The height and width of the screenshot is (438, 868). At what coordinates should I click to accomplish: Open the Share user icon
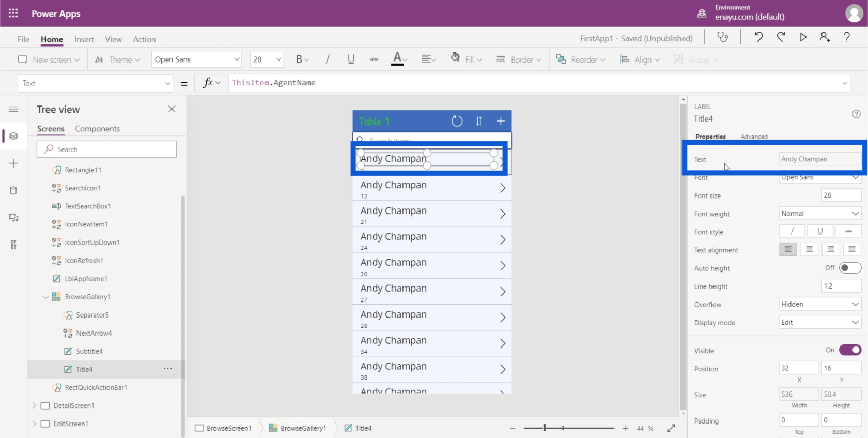point(825,37)
